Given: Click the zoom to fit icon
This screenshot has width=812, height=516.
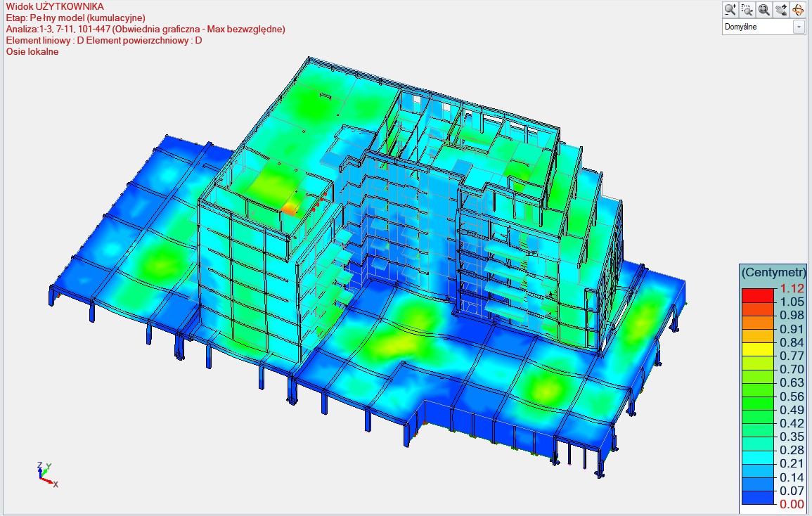Looking at the screenshot, I should (x=764, y=9).
